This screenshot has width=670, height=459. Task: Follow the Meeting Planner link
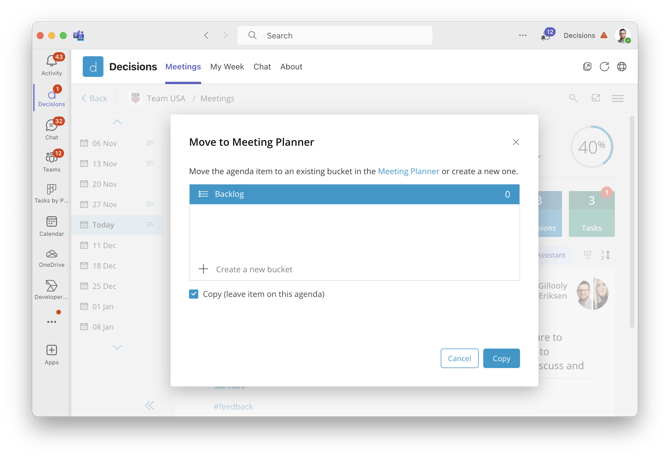tap(408, 171)
